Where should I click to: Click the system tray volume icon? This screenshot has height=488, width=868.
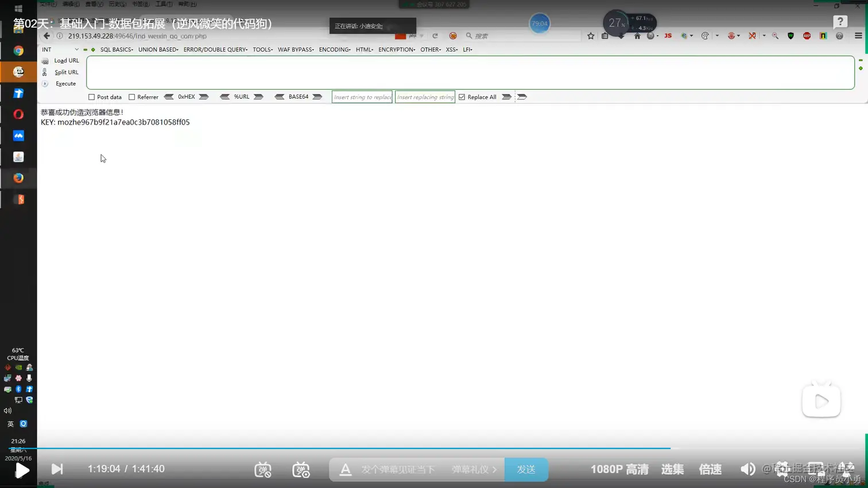pyautogui.click(x=7, y=410)
